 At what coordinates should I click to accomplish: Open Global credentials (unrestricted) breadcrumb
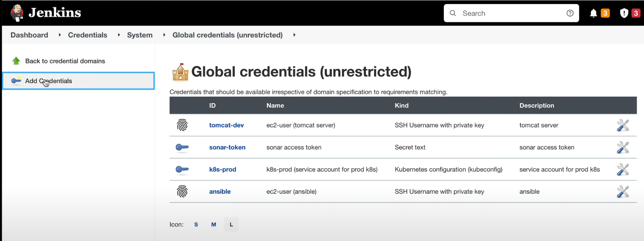coord(228,35)
